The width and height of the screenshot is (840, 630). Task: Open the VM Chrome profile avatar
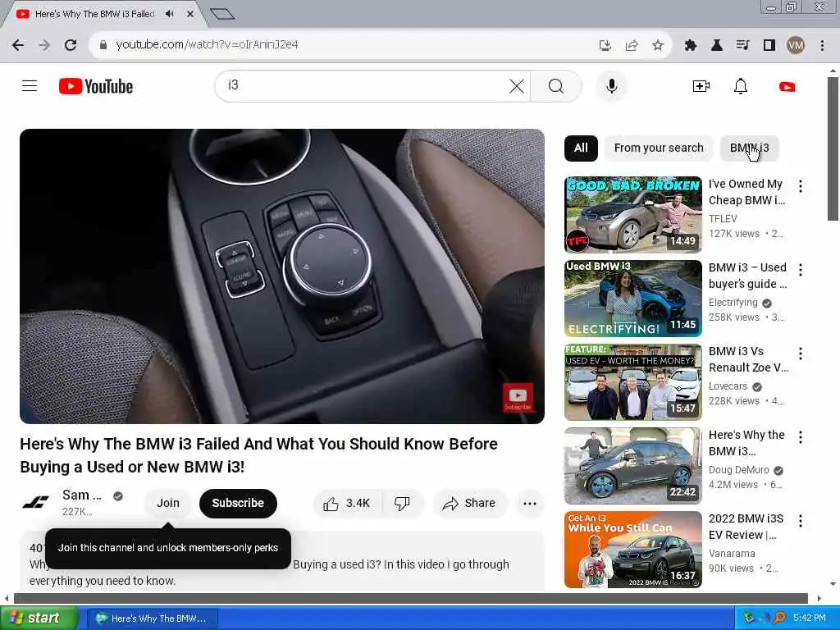click(796, 46)
